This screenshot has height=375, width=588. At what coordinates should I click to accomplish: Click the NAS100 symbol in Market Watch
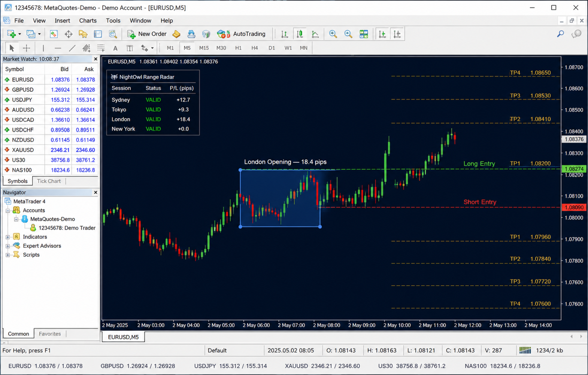point(22,170)
